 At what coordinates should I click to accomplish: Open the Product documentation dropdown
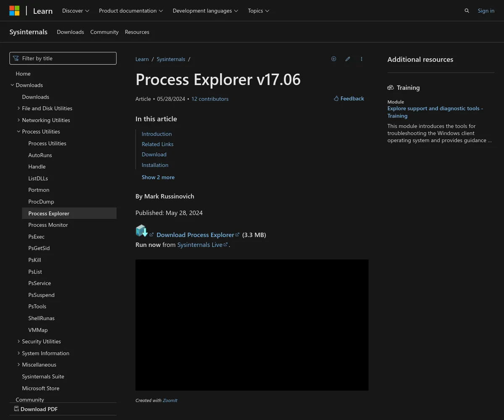131,11
